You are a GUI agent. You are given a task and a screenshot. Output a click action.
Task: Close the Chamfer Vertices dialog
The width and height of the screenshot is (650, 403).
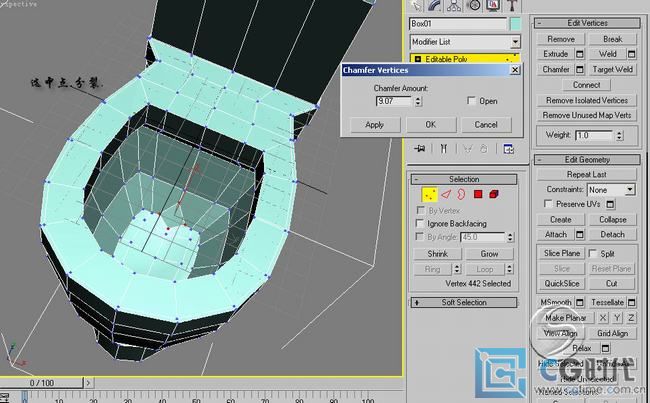click(x=514, y=70)
